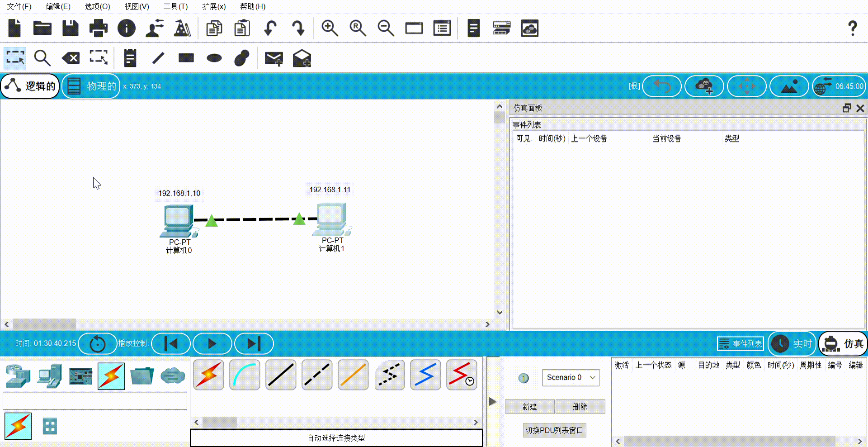This screenshot has width=868, height=447.
Task: Select the end devices category icon
Action: pos(49,376)
